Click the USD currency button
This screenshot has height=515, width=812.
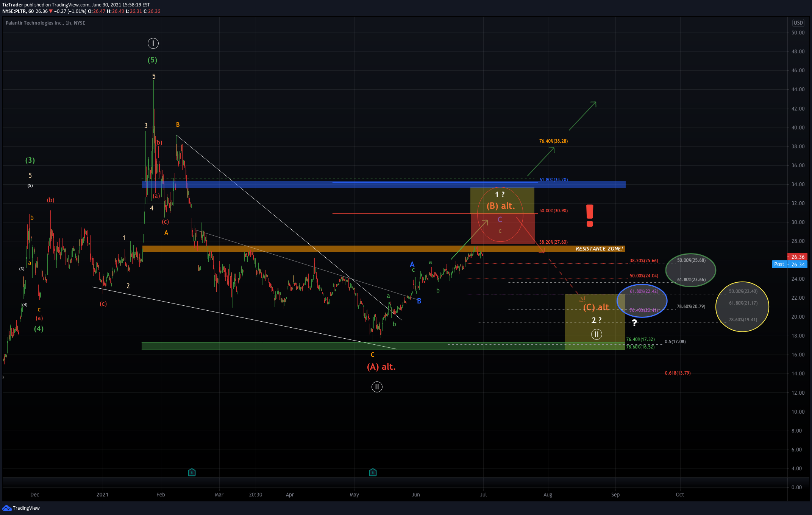click(x=798, y=23)
